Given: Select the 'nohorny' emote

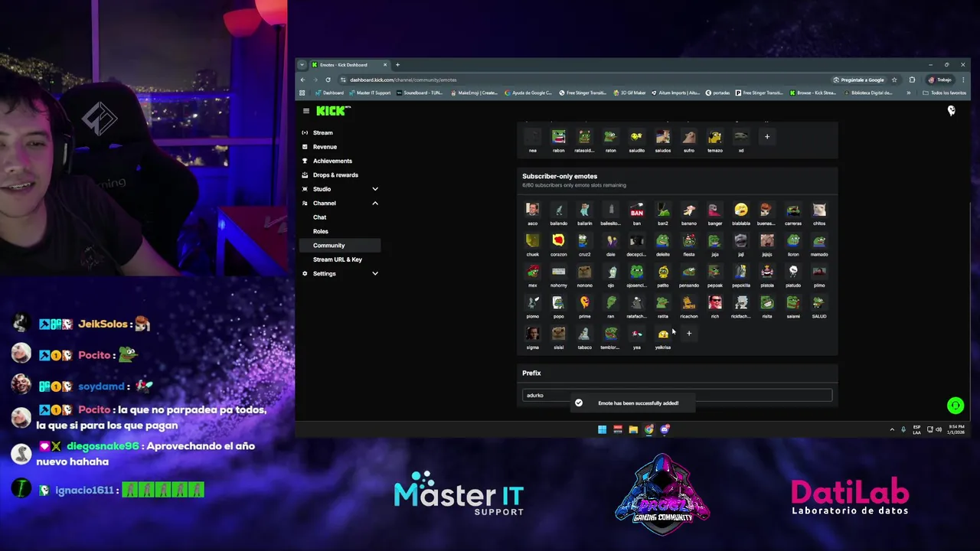Looking at the screenshot, I should (558, 272).
